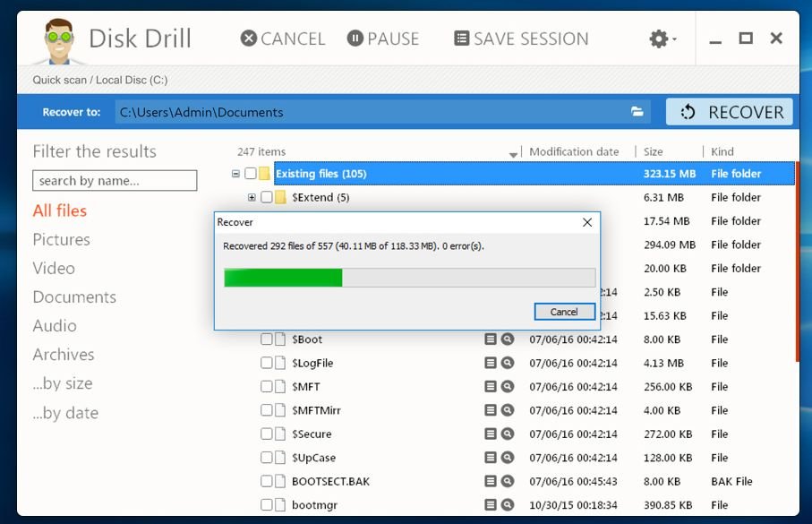This screenshot has height=524, width=812.
Task: Click the Save Session list icon
Action: 461,39
